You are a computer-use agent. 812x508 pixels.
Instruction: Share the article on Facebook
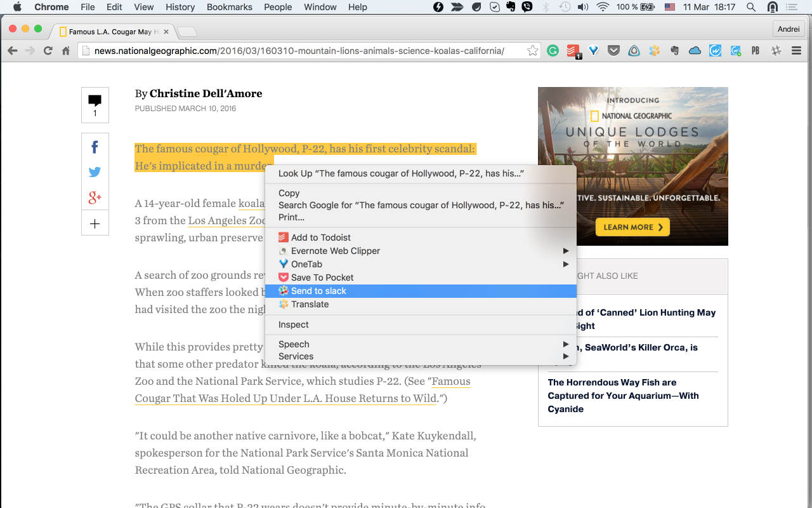pyautogui.click(x=95, y=147)
